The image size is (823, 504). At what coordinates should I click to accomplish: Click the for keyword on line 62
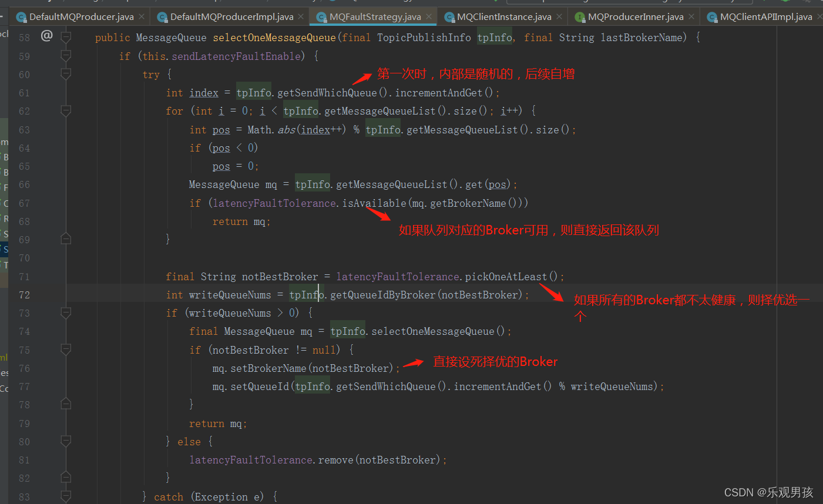174,111
